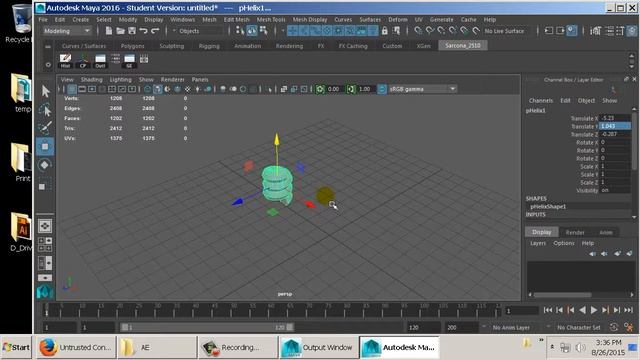Viewport: 640px width, 360px height.
Task: Open Firefox Untrusted Con... taskbar item
Action: tap(76, 347)
